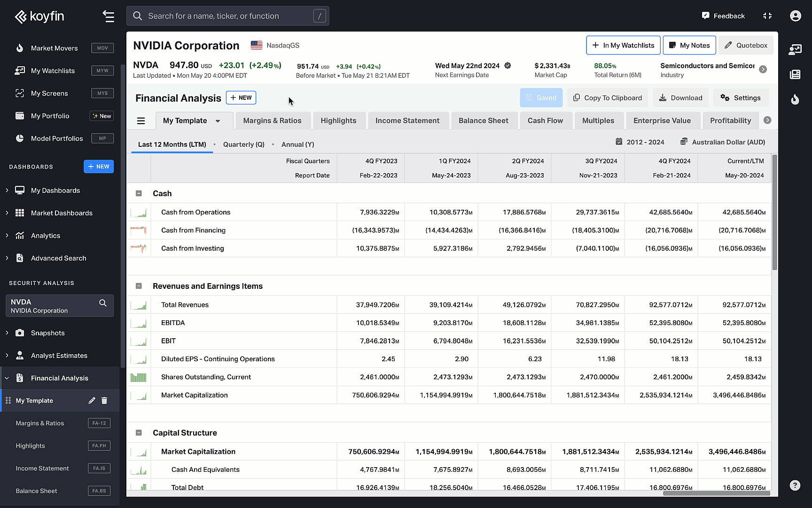Open the Market Movers panel
Screen dimensions: 812x508
[54, 48]
